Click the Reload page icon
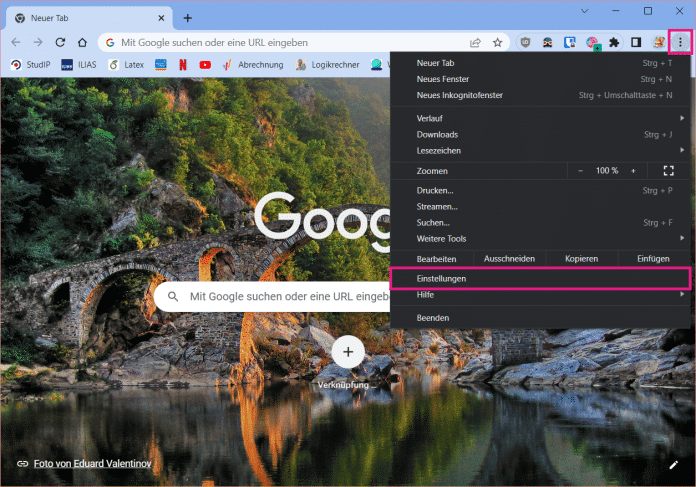The width and height of the screenshot is (696, 487). tap(60, 43)
